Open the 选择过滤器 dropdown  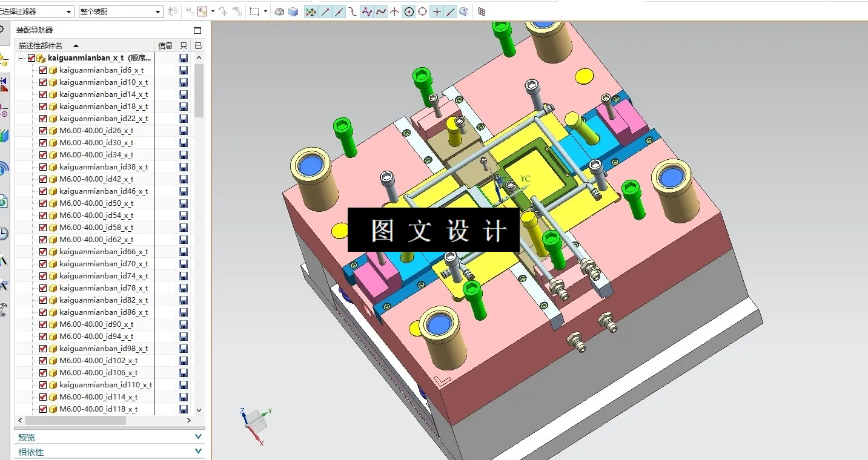pyautogui.click(x=68, y=11)
